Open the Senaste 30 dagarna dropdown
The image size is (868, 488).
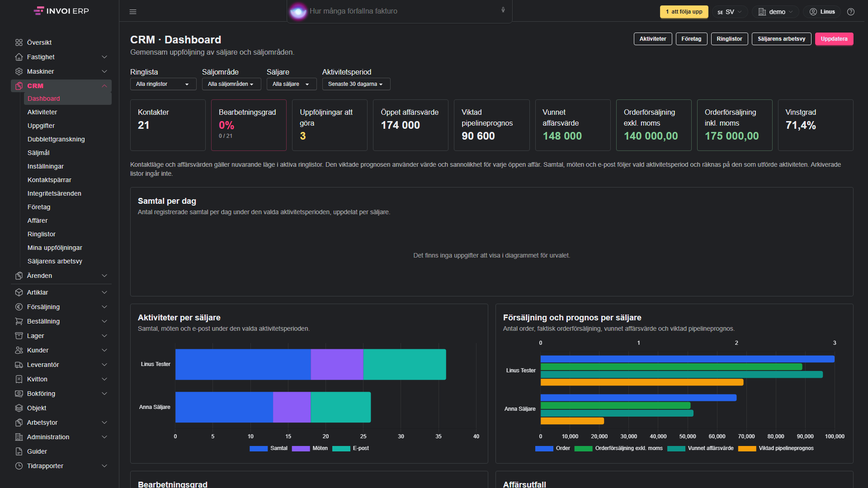pyautogui.click(x=356, y=84)
